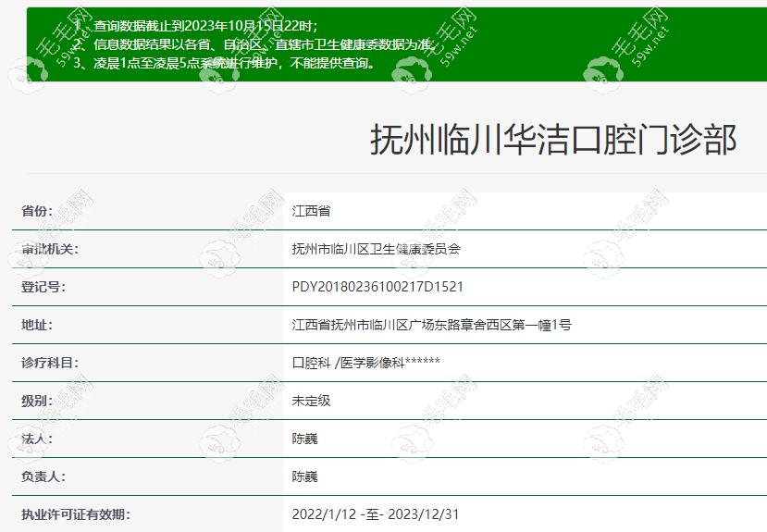This screenshot has height=532, width=767.
Task: Click the 法人 label
Action: [37, 439]
